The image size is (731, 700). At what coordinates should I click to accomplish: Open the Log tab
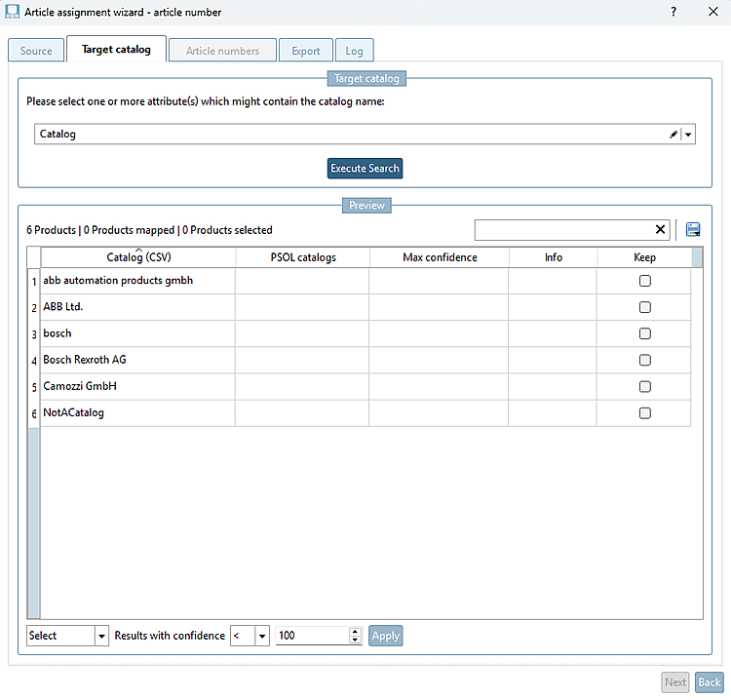(x=355, y=51)
